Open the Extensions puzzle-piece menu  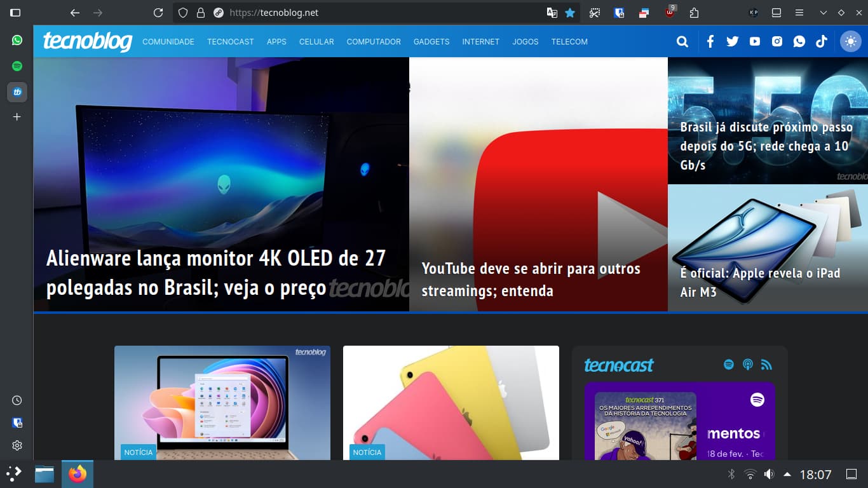pyautogui.click(x=694, y=13)
